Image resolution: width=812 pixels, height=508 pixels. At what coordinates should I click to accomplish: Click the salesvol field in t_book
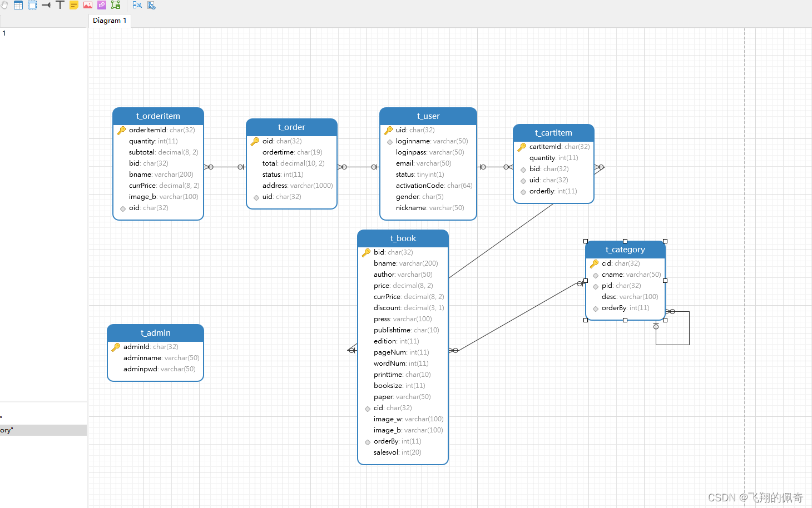point(398,452)
